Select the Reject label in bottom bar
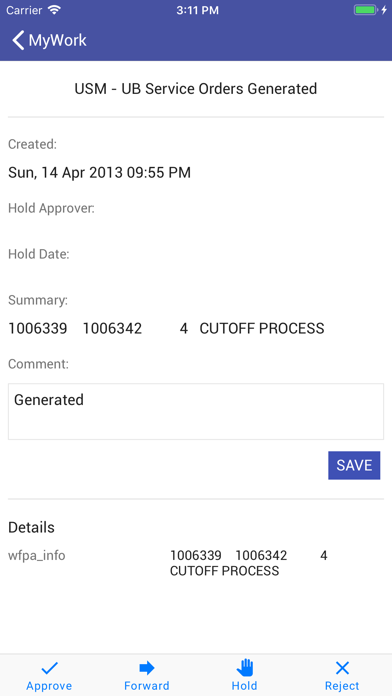 pos(342,686)
